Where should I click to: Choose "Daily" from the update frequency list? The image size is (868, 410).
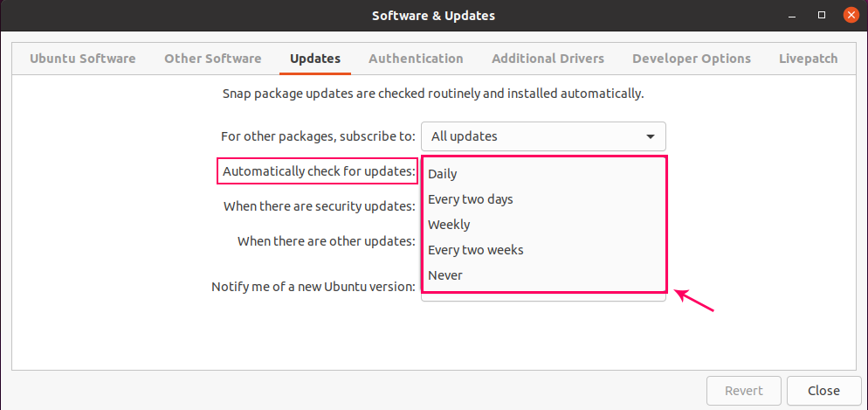pos(443,174)
